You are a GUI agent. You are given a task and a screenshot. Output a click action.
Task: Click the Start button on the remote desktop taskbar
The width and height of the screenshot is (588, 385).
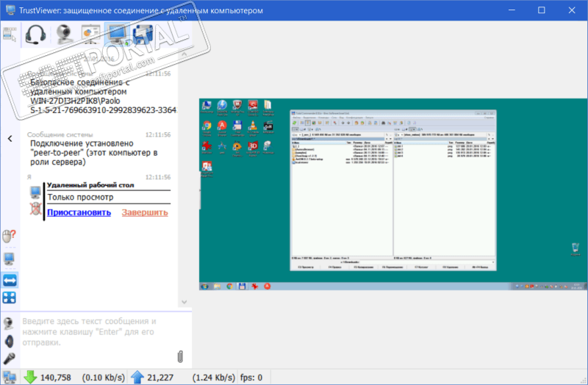[x=205, y=287]
